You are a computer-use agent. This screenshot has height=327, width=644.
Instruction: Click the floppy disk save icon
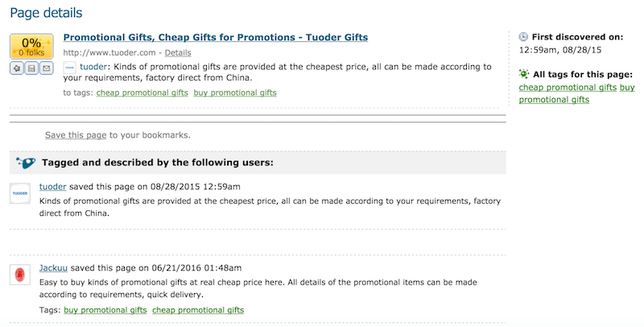[31, 68]
